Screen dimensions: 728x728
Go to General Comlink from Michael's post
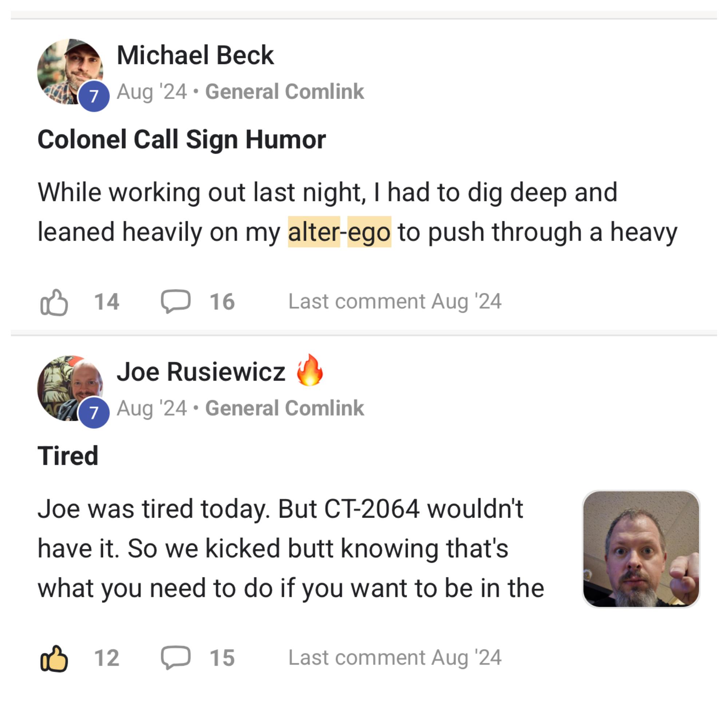click(x=285, y=92)
